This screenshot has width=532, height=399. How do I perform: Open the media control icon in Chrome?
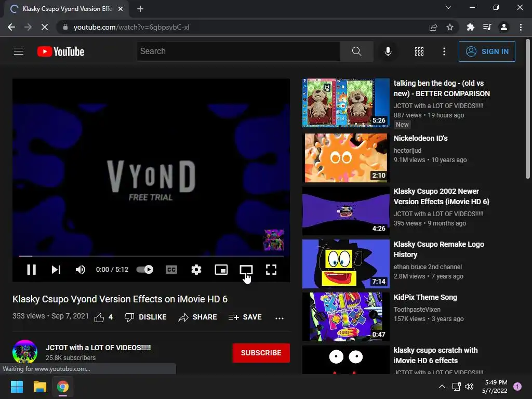click(487, 27)
